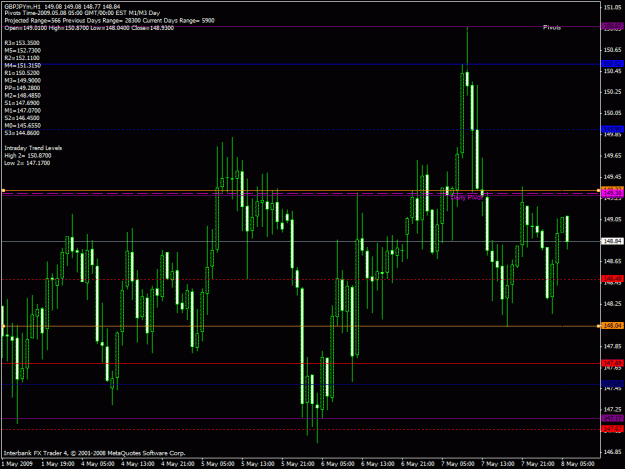Image resolution: width=625 pixels, height=469 pixels.
Task: Click the 7 May 13:00 time label
Action: pos(497,464)
